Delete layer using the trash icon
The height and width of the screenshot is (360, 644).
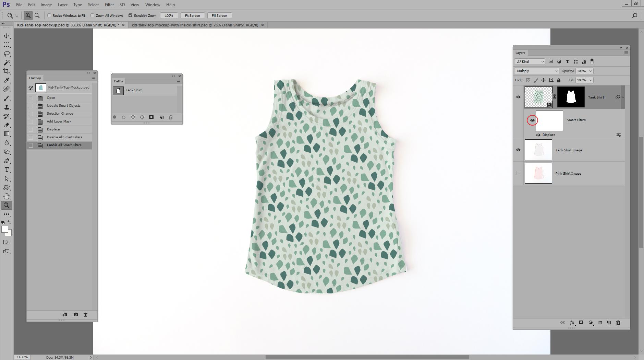[x=618, y=322]
